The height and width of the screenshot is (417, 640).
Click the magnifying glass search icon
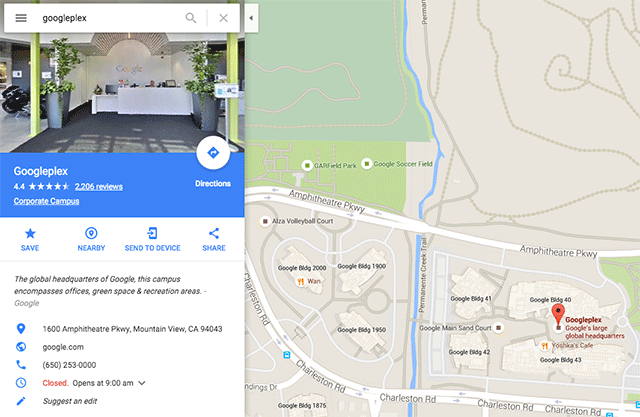191,18
